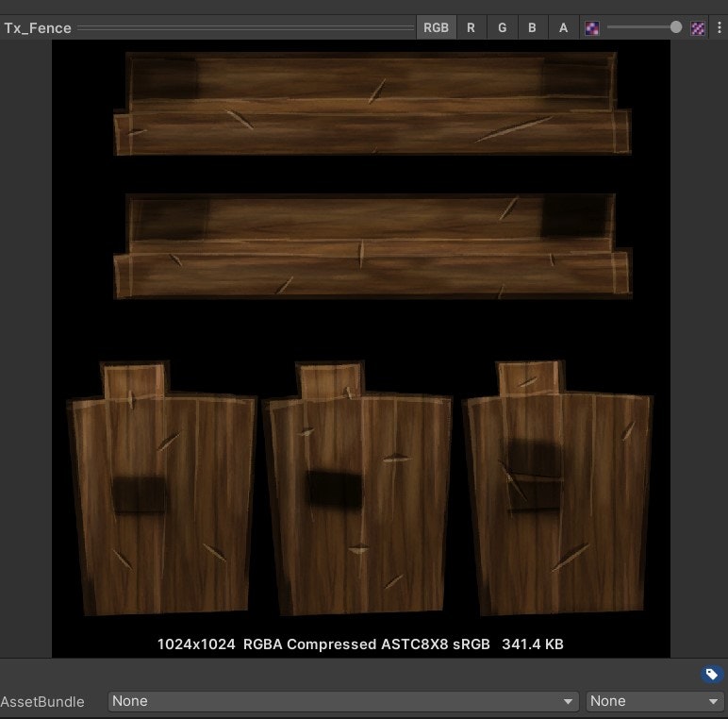The image size is (728, 719).
Task: Click the blue asset label tag icon
Action: point(712,674)
